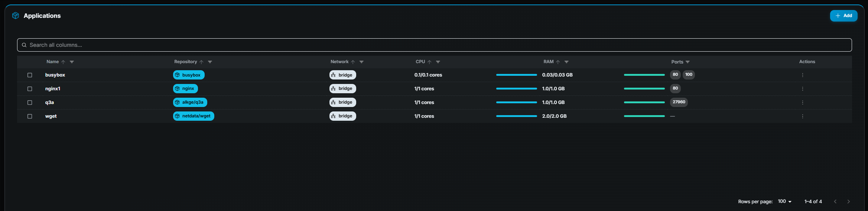Click the 0.03/0.03 GB value
Screen dimensions: 868x211
(557, 75)
